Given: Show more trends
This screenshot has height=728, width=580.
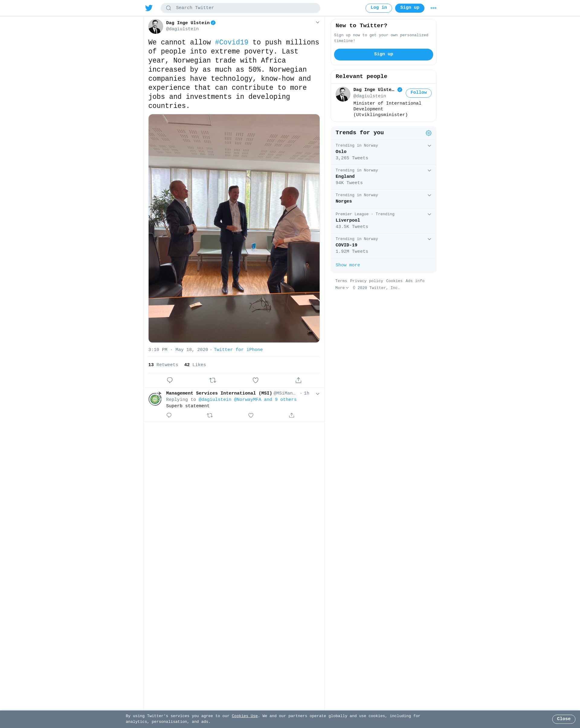Looking at the screenshot, I should (347, 265).
